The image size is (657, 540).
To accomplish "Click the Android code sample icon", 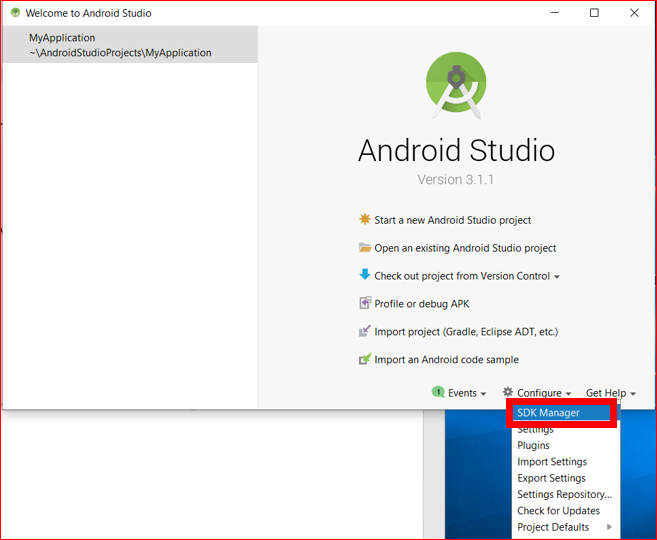I will point(365,359).
